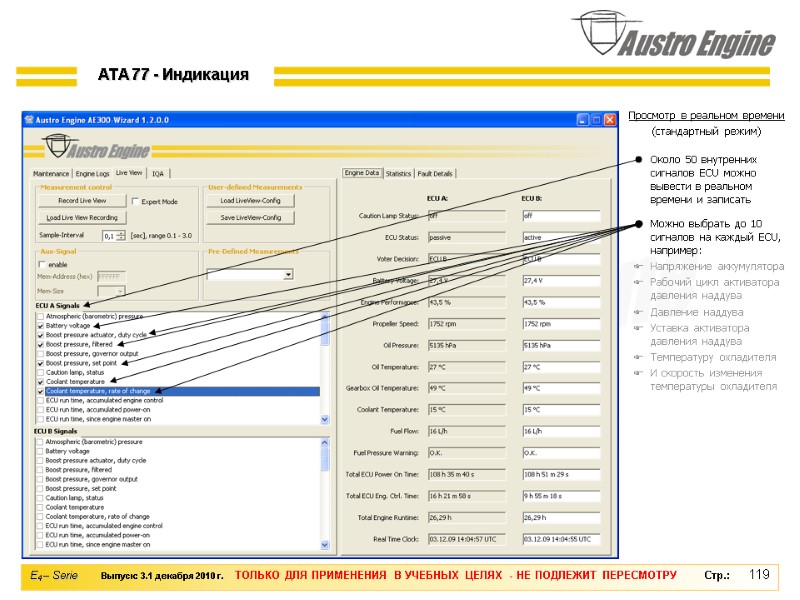
Task: Check ECU A run time, accumulated engine control
Action: pos(40,401)
